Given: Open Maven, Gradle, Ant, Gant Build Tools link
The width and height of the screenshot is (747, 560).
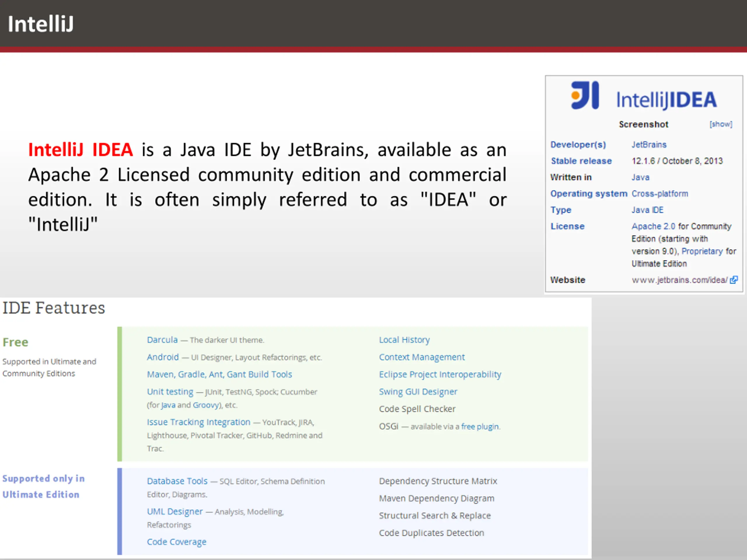Looking at the screenshot, I should (219, 374).
